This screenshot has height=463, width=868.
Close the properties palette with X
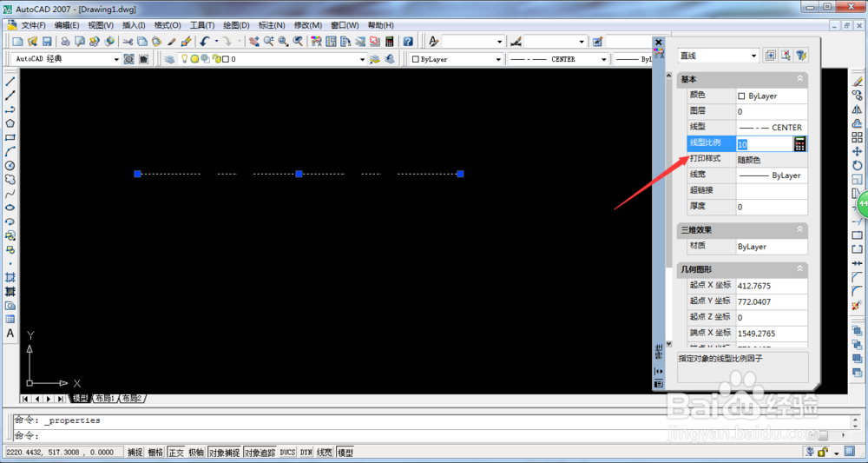(x=658, y=42)
